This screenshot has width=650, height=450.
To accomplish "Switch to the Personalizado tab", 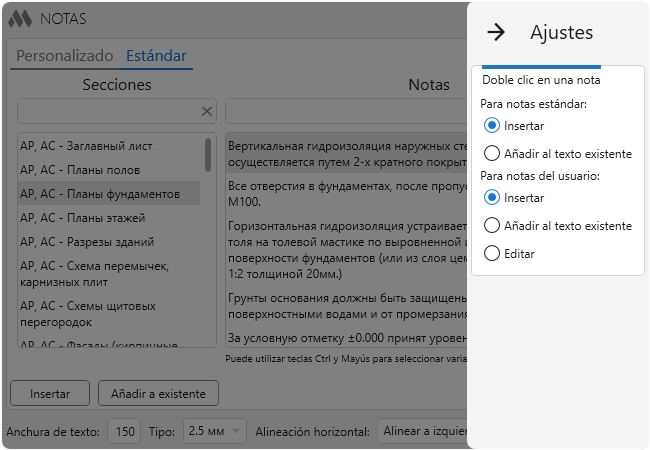I will pos(65,56).
